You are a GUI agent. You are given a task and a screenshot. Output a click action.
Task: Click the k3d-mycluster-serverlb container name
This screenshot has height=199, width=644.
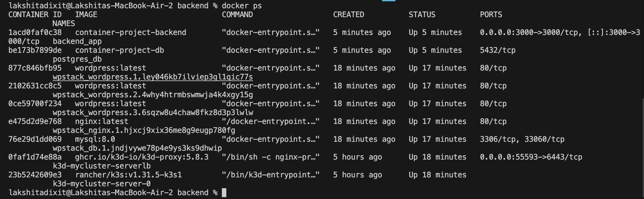102,166
